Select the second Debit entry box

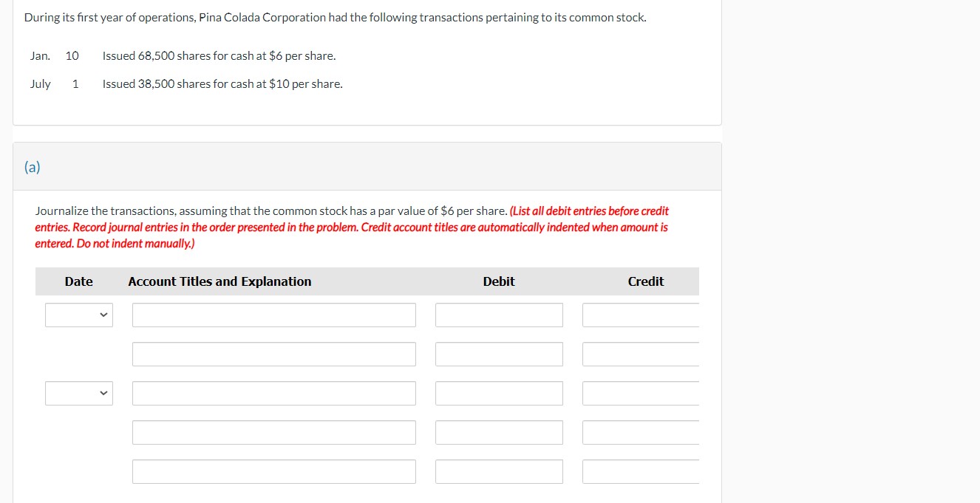[x=499, y=354]
